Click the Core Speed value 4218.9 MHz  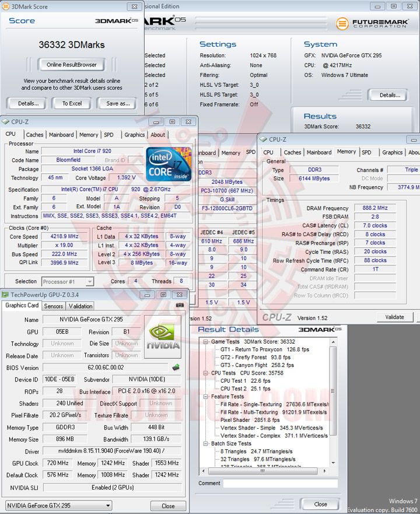click(x=64, y=236)
